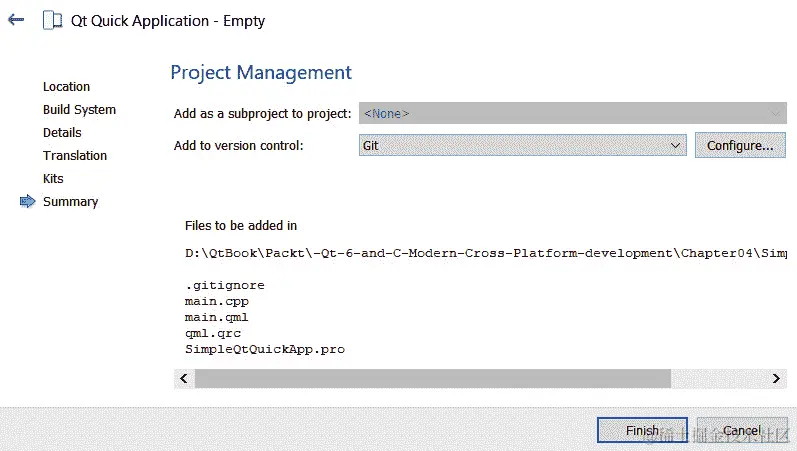
Task: Select the Translation wizard step
Action: click(x=75, y=156)
